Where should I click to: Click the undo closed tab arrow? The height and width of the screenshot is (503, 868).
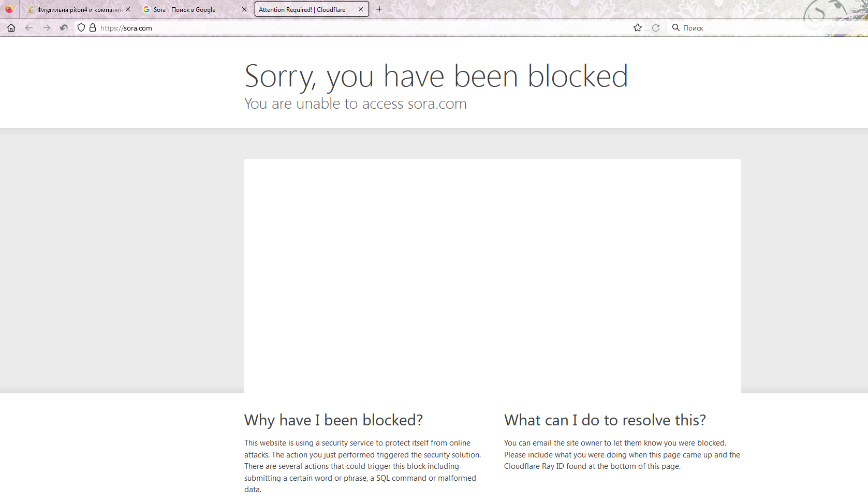tap(64, 28)
